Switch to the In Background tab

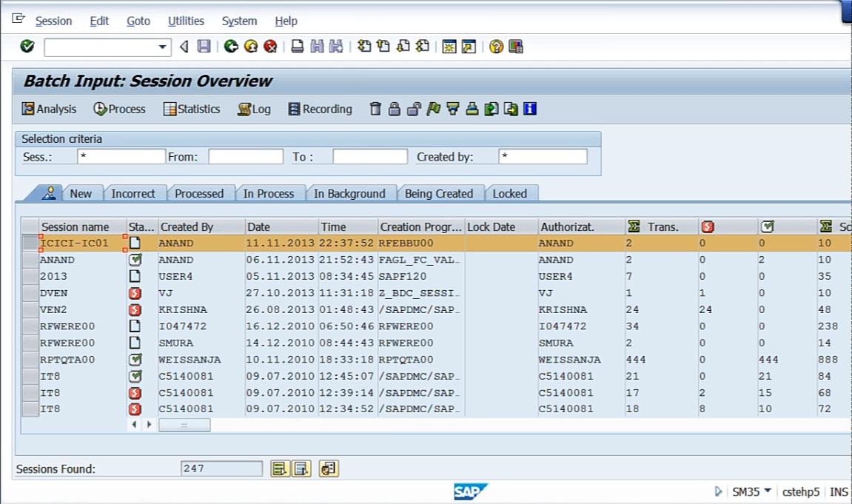[x=349, y=193]
